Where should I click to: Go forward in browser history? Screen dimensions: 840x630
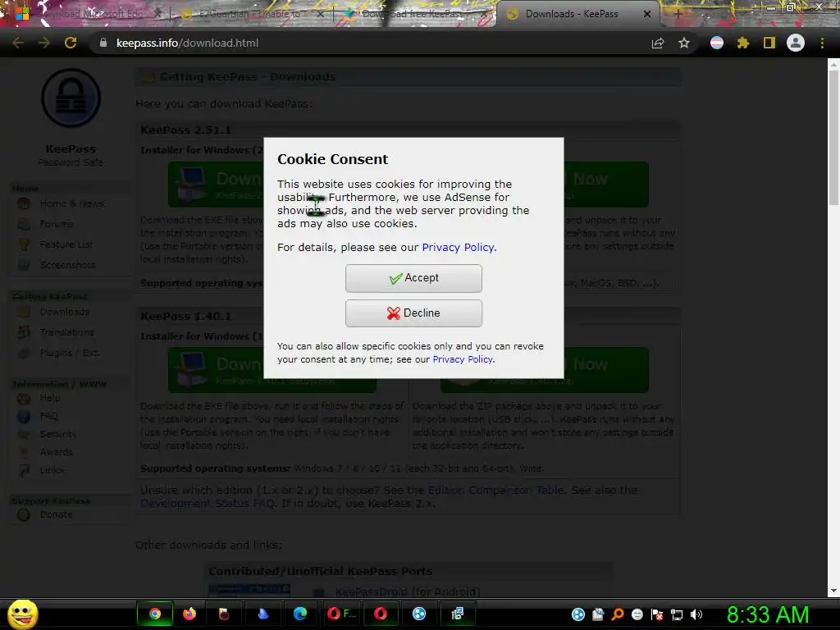pyautogui.click(x=44, y=43)
